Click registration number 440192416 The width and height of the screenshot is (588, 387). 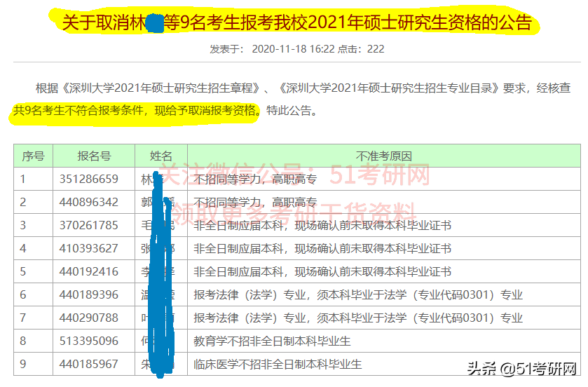tap(88, 271)
